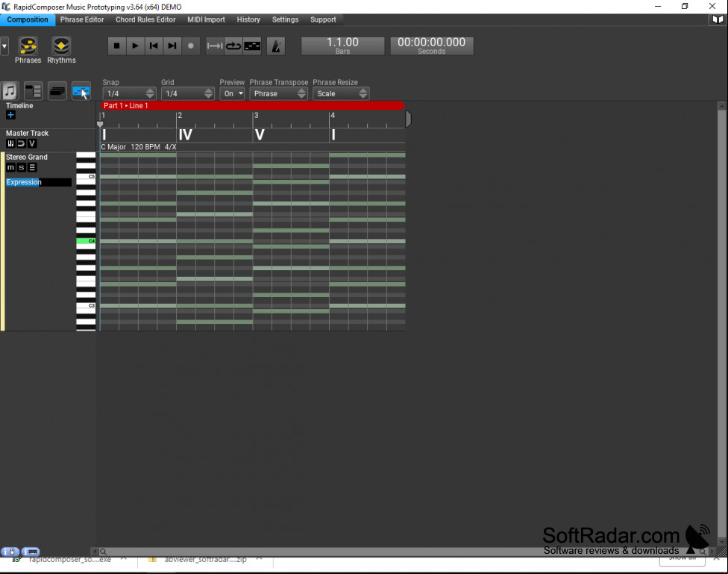Click the Timeline label
This screenshot has height=574, width=728.
(19, 105)
